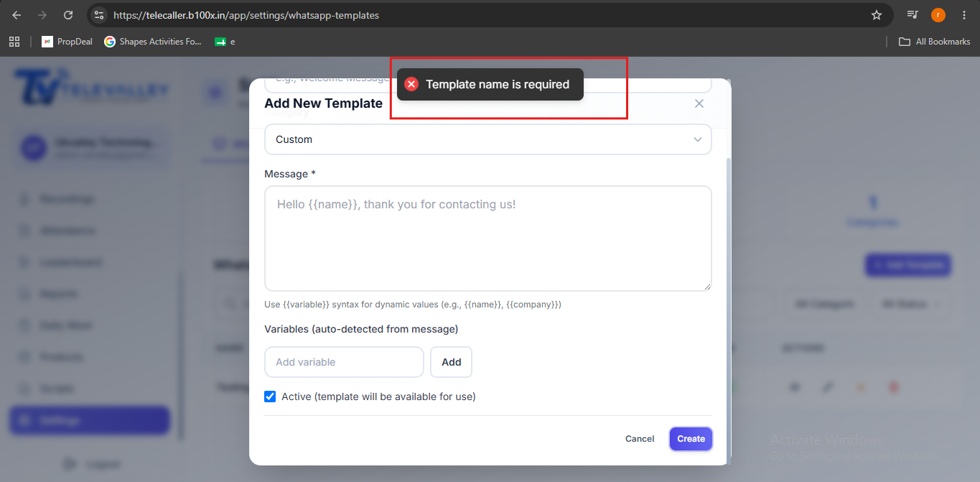Click the orange profile avatar icon
The width and height of the screenshot is (980, 482).
click(x=938, y=15)
